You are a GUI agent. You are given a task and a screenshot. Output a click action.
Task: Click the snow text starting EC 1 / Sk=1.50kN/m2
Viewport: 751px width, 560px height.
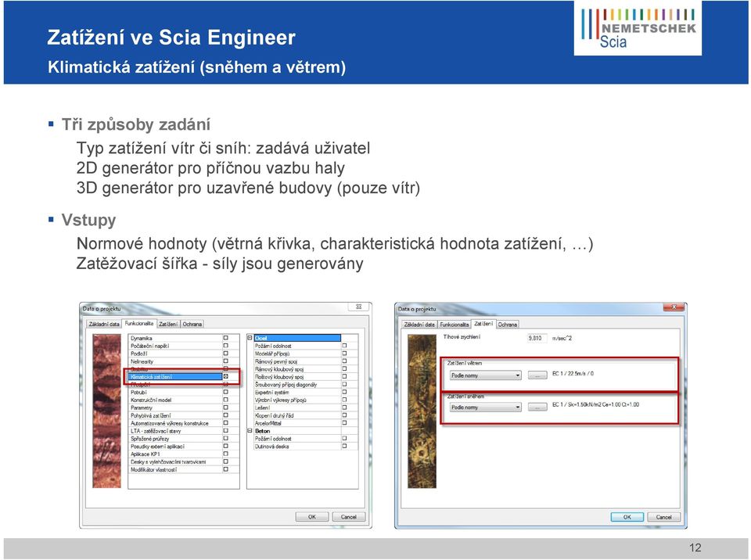coord(596,405)
